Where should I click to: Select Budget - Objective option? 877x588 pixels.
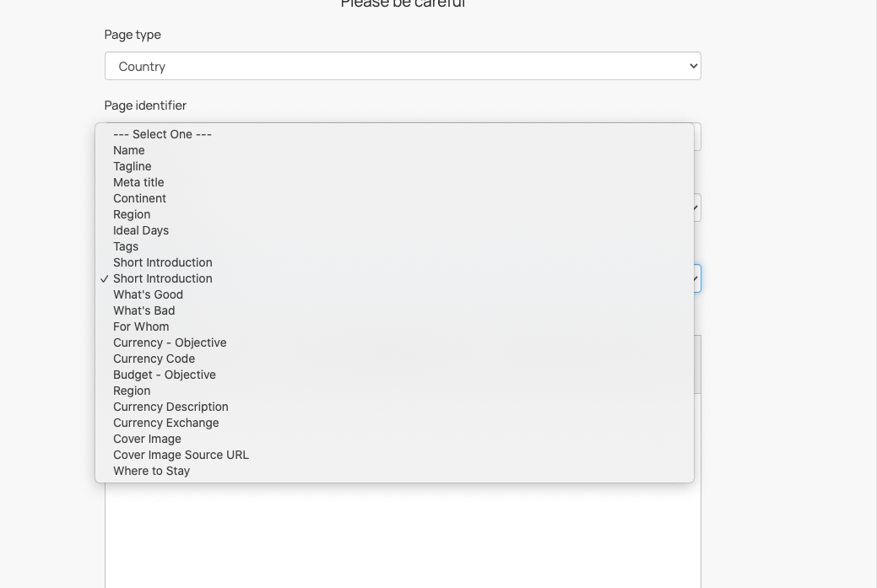coord(394,375)
